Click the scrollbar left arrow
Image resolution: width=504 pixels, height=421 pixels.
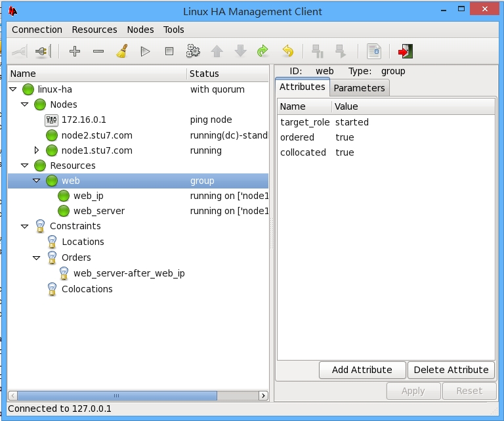12,395
